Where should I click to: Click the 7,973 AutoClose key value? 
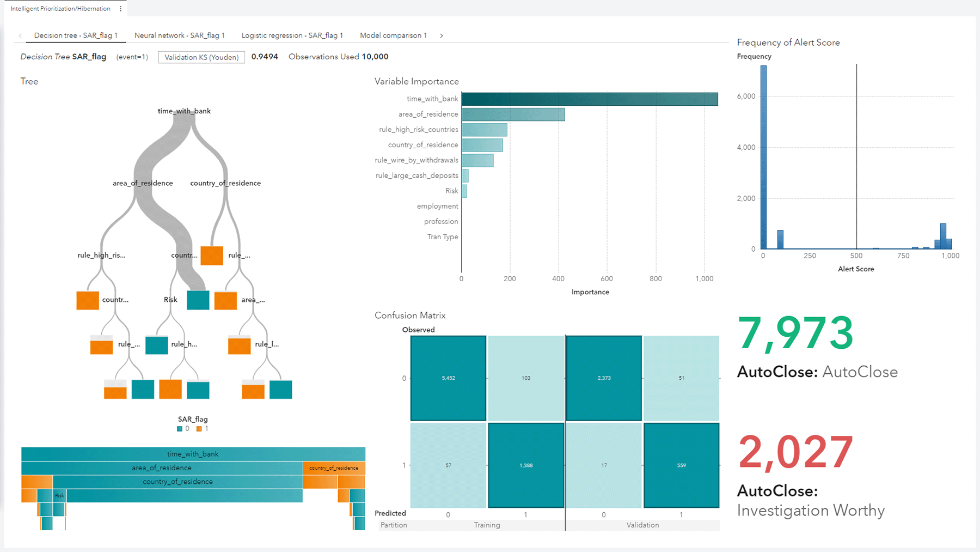coord(795,333)
